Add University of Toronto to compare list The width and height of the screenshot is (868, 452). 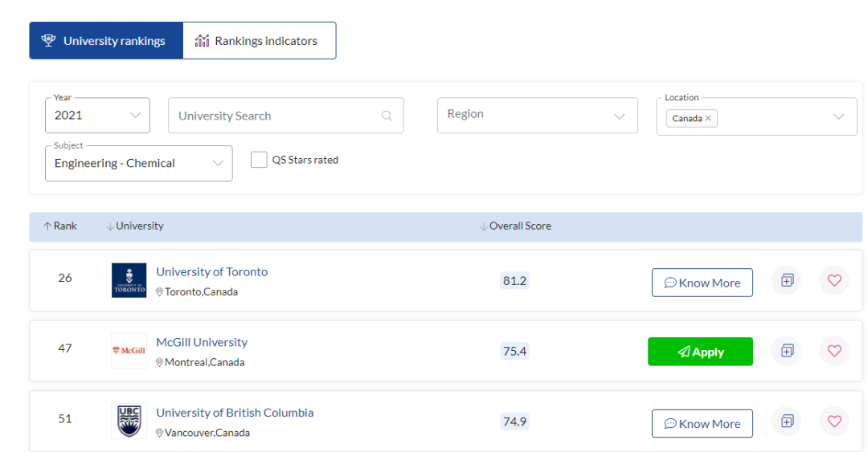[787, 281]
